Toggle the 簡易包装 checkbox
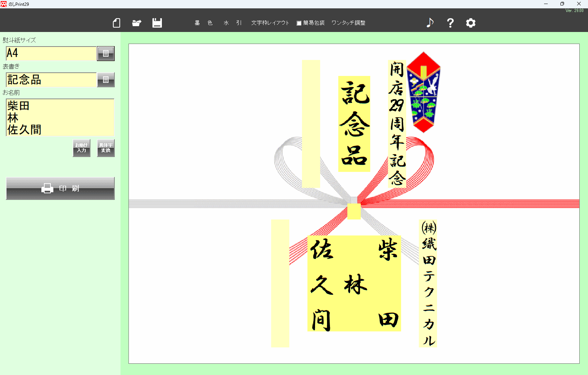588x375 pixels. (299, 23)
